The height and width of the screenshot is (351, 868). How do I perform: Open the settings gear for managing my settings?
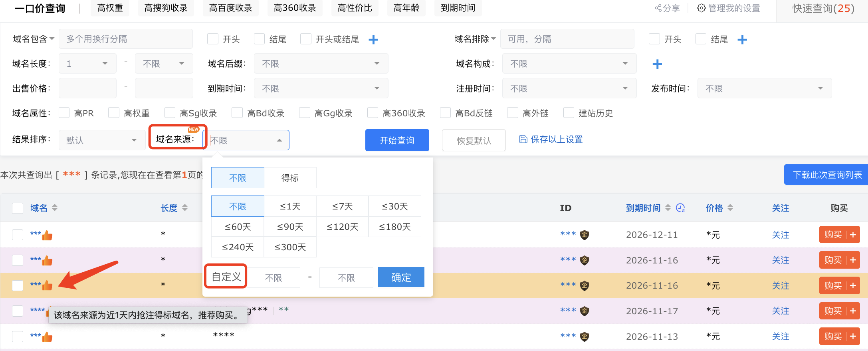(701, 8)
